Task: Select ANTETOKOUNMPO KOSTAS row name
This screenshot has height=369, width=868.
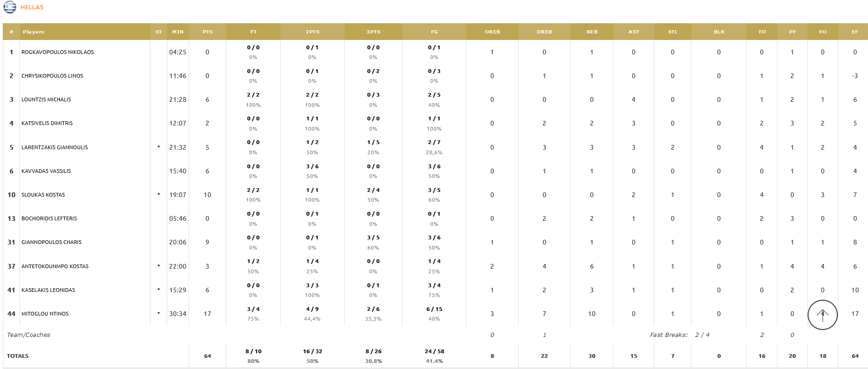Action: pyautogui.click(x=55, y=266)
